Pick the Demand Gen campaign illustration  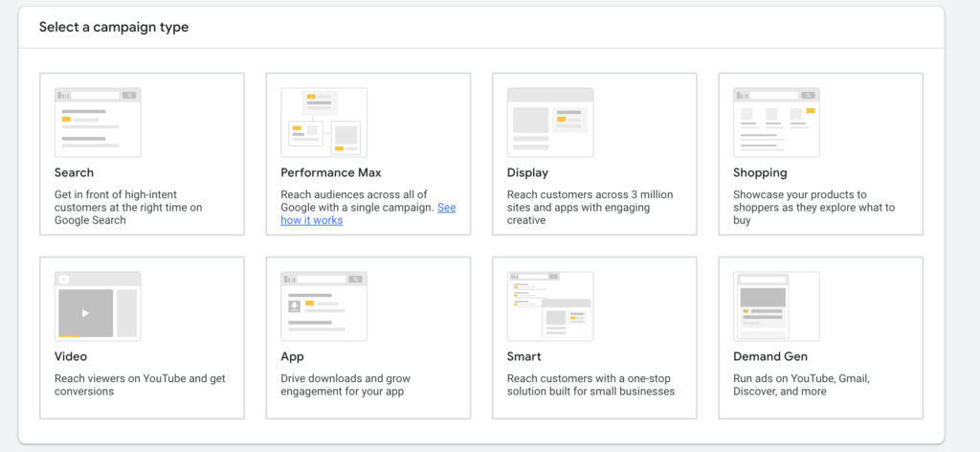(776, 306)
